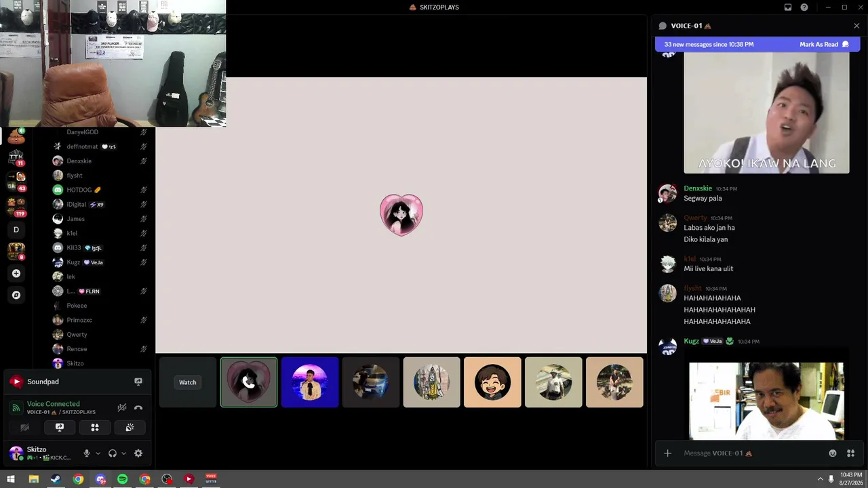Close the VOICE-01 chat panel

click(x=856, y=26)
